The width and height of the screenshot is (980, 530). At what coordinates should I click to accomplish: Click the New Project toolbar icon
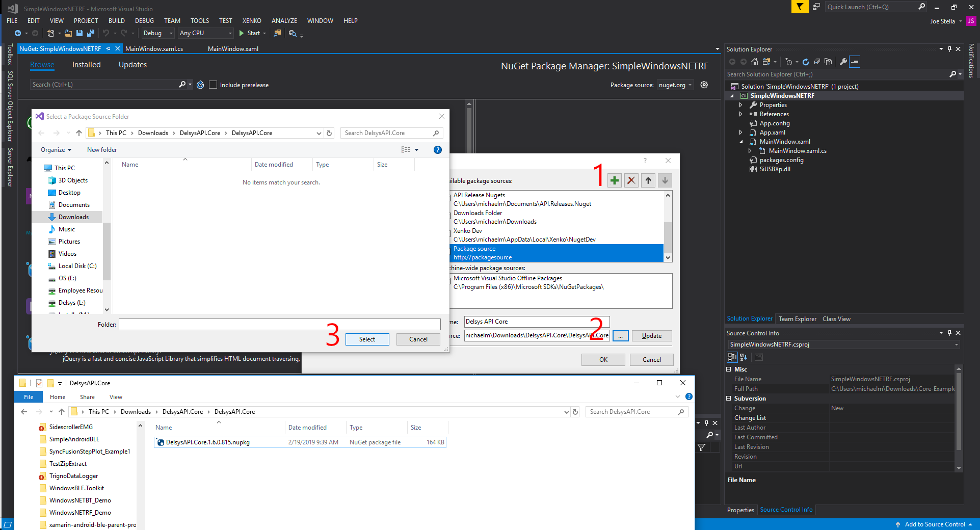pyautogui.click(x=50, y=33)
